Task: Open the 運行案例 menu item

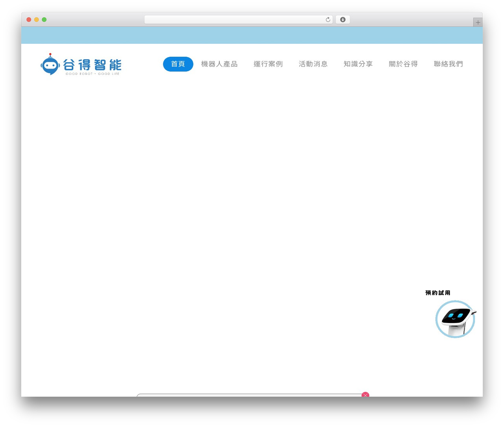Action: coord(268,64)
